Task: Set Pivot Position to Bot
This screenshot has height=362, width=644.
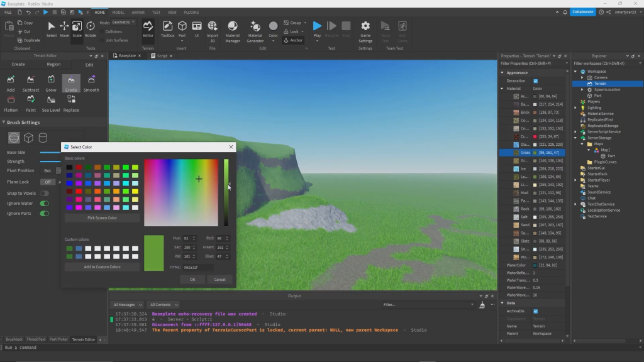Action: tap(48, 170)
